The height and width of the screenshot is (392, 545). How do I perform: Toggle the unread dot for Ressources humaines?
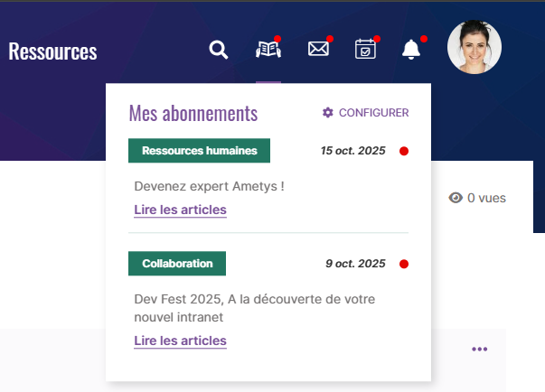[x=404, y=151]
